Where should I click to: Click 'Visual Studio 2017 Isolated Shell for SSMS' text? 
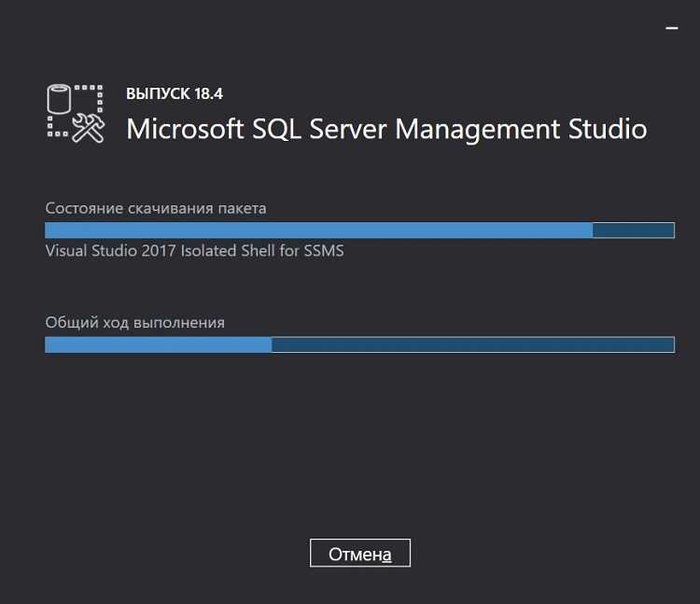point(195,250)
